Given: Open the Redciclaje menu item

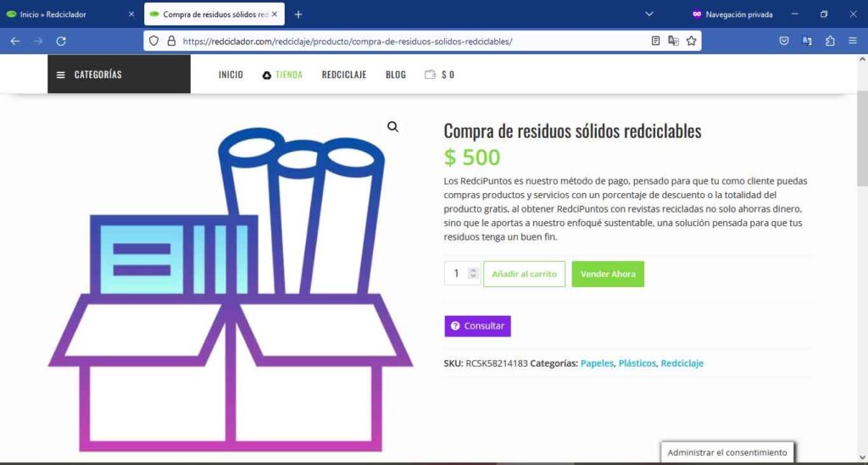Looking at the screenshot, I should [x=343, y=75].
